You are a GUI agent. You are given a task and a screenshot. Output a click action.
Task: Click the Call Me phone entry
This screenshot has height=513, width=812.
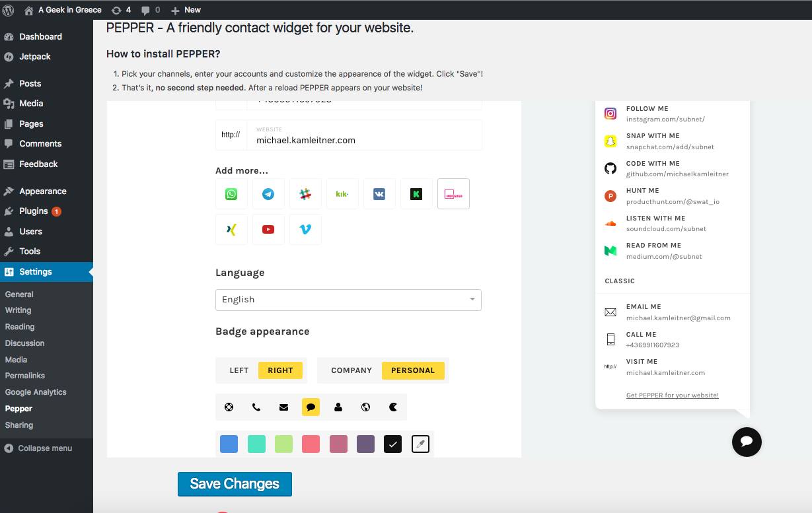(672, 339)
